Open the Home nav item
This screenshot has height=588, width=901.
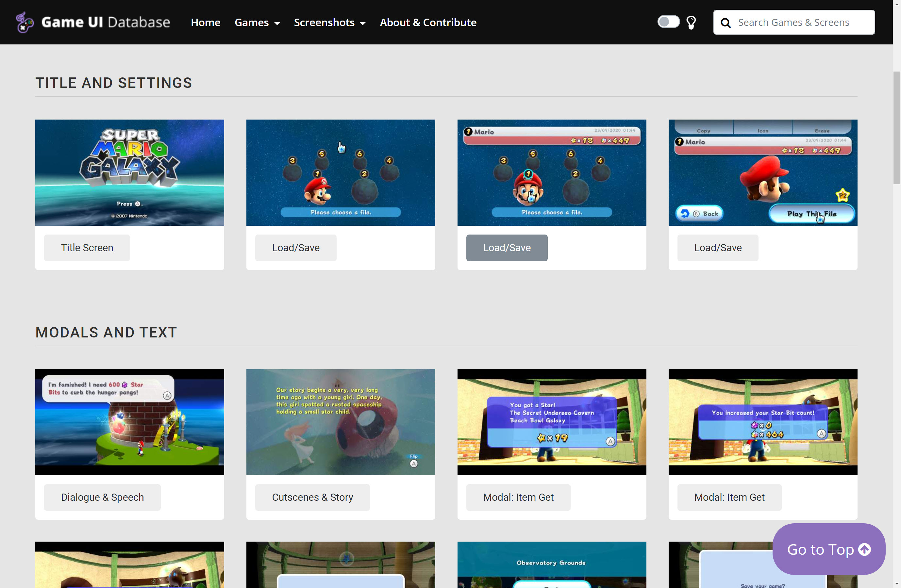click(205, 22)
